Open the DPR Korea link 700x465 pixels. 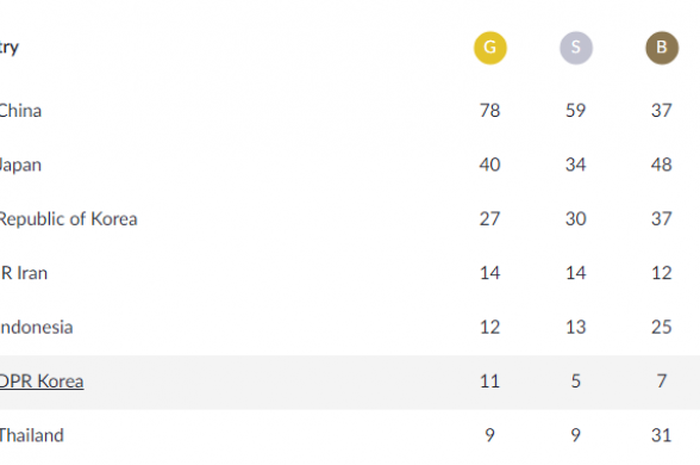(42, 381)
